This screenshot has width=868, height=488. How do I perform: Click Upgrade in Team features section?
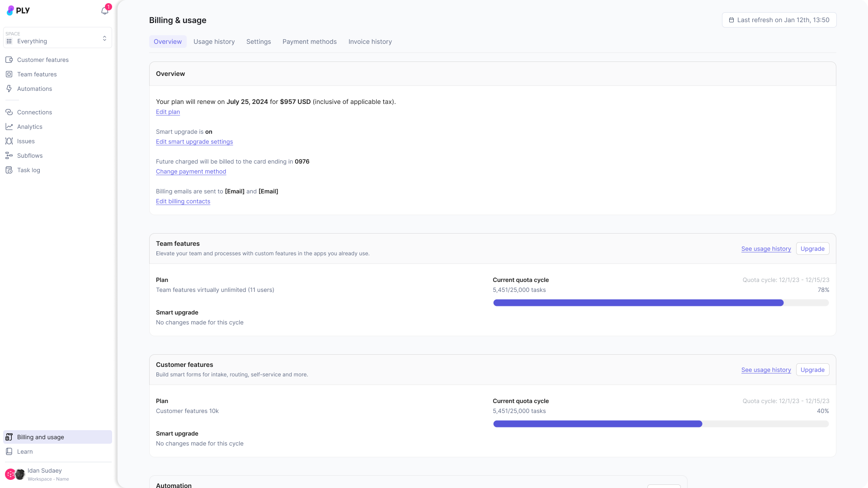[x=812, y=249]
